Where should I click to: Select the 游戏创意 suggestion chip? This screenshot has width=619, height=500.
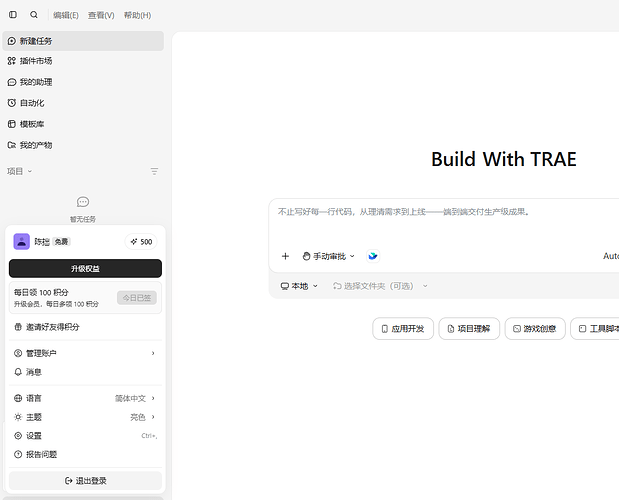click(x=535, y=328)
